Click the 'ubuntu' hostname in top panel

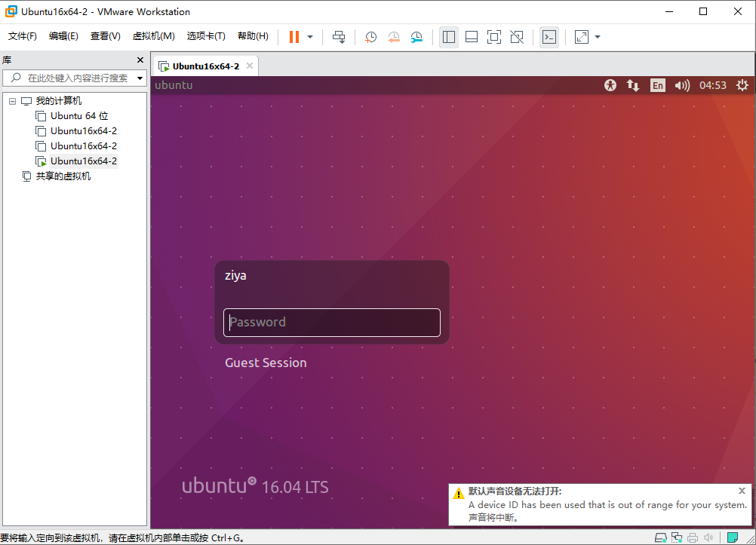tap(174, 85)
